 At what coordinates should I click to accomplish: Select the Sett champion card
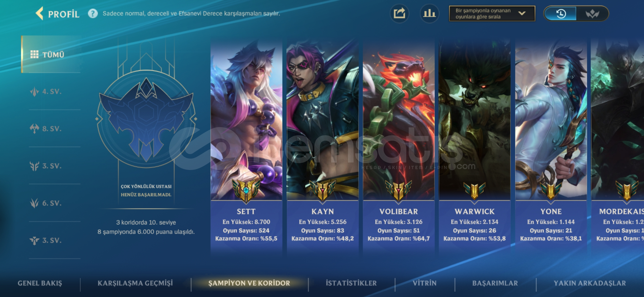tap(246, 146)
